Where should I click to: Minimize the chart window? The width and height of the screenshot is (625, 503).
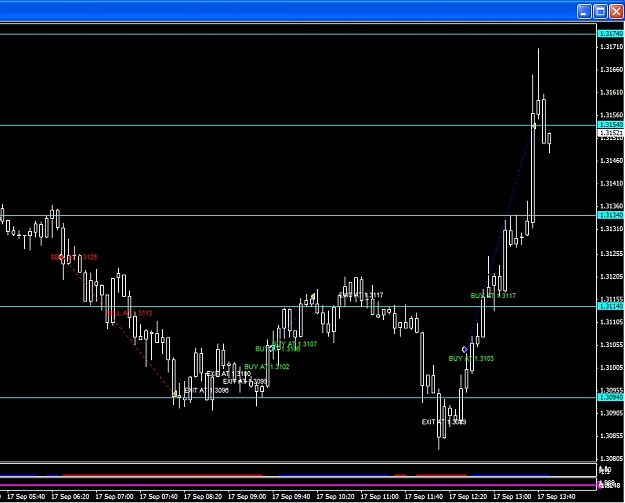click(x=584, y=11)
